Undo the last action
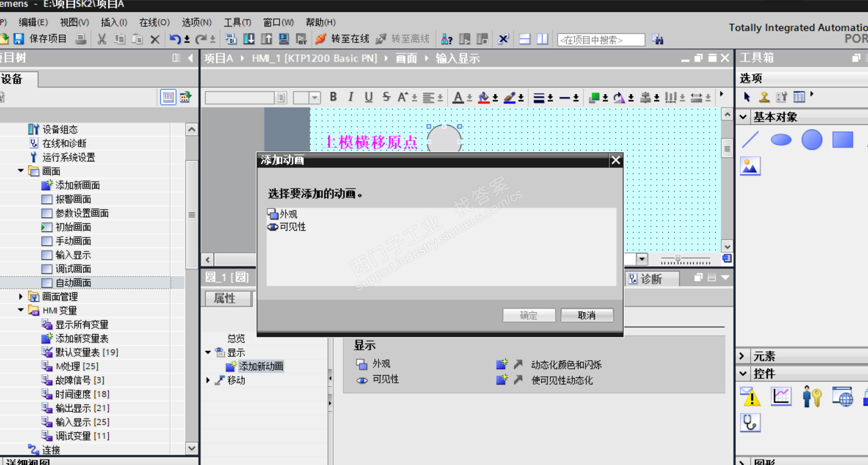The height and width of the screenshot is (465, 868). 175,39
